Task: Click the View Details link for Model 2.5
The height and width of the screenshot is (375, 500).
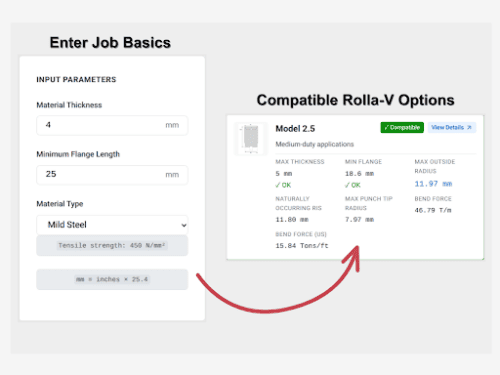Action: [x=452, y=127]
